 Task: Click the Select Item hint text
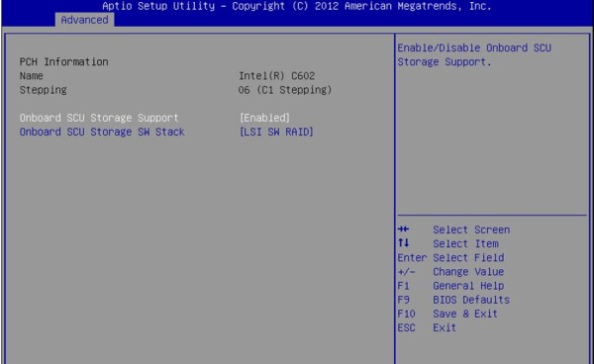click(465, 243)
